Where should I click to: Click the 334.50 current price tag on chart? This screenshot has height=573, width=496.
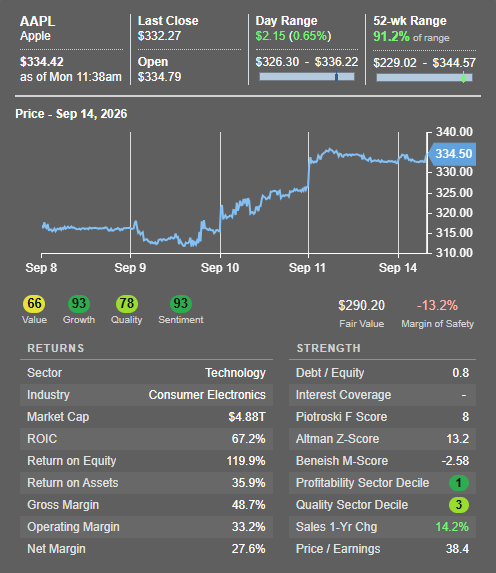[452, 154]
